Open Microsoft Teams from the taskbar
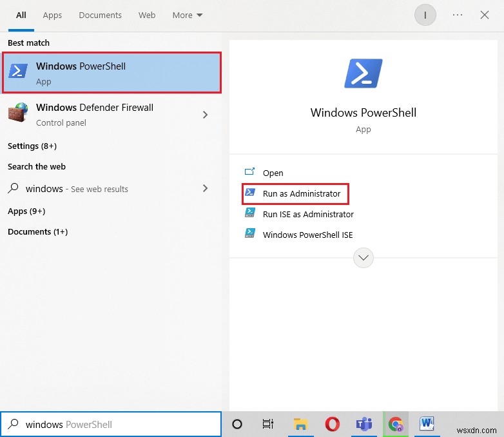The image size is (504, 437). pos(363,424)
